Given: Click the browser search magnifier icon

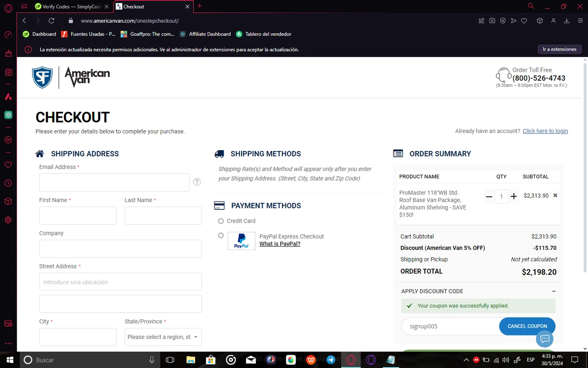Looking at the screenshot, I should coord(531,6).
